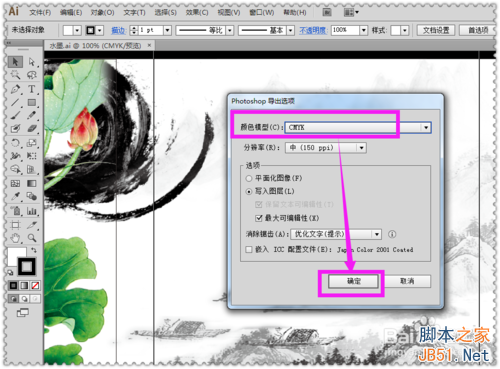This screenshot has width=500, height=369.
Task: Select the Line Segment tool
Action: [x=15, y=102]
